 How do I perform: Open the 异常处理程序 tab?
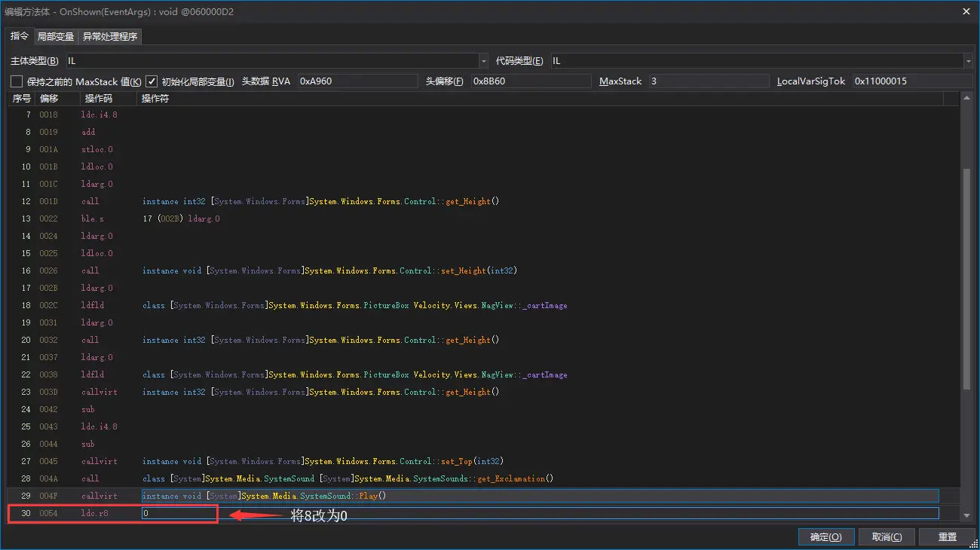coord(110,37)
